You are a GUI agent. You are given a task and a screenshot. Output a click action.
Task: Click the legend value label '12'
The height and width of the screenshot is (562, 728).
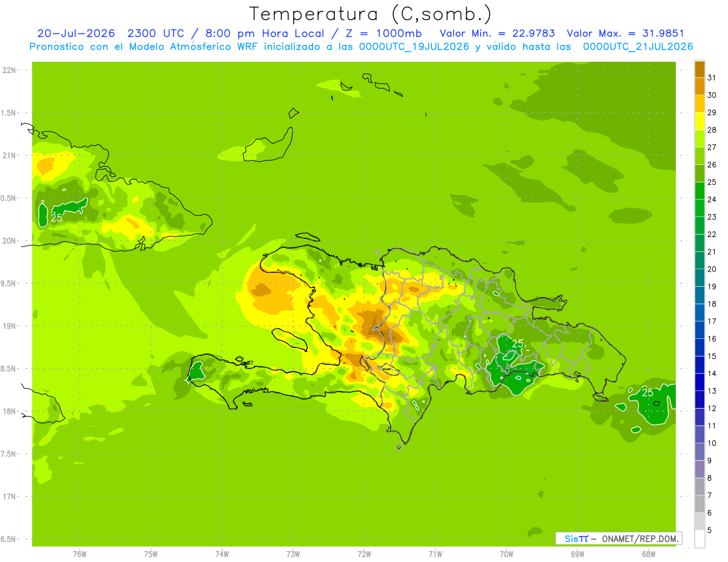[x=712, y=408]
